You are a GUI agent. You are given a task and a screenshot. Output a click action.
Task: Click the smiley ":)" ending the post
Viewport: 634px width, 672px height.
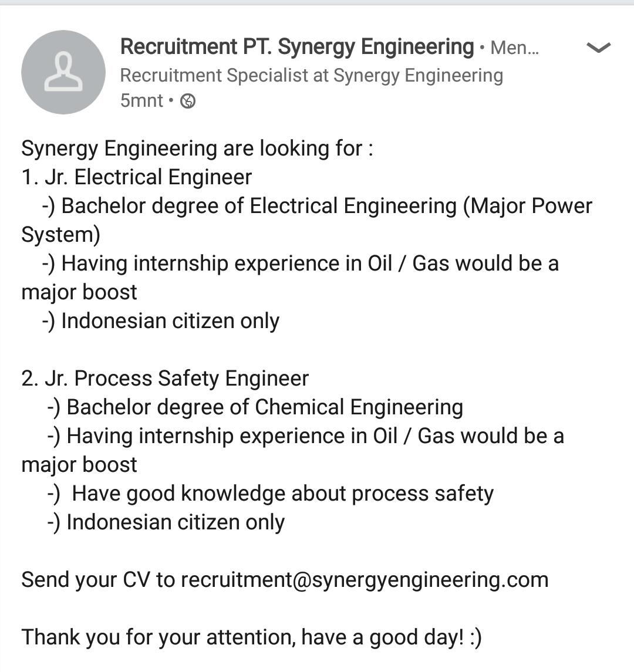point(475,637)
